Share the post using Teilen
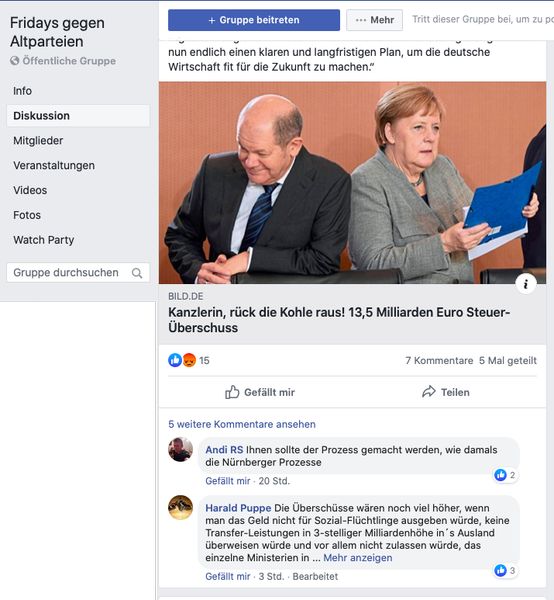This screenshot has width=554, height=600. [x=445, y=392]
